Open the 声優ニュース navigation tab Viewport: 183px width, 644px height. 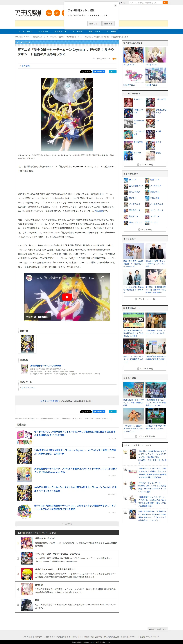94,31
